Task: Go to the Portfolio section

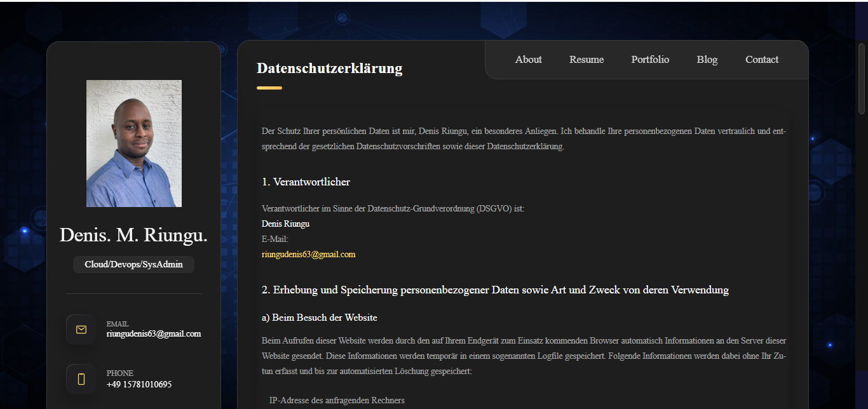Action: coord(650,60)
